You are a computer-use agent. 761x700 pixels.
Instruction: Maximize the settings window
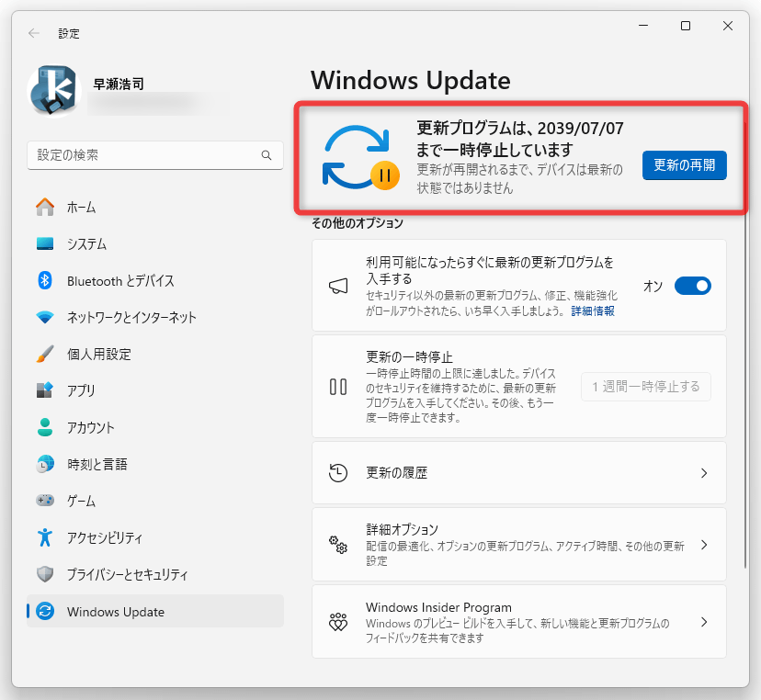point(686,26)
